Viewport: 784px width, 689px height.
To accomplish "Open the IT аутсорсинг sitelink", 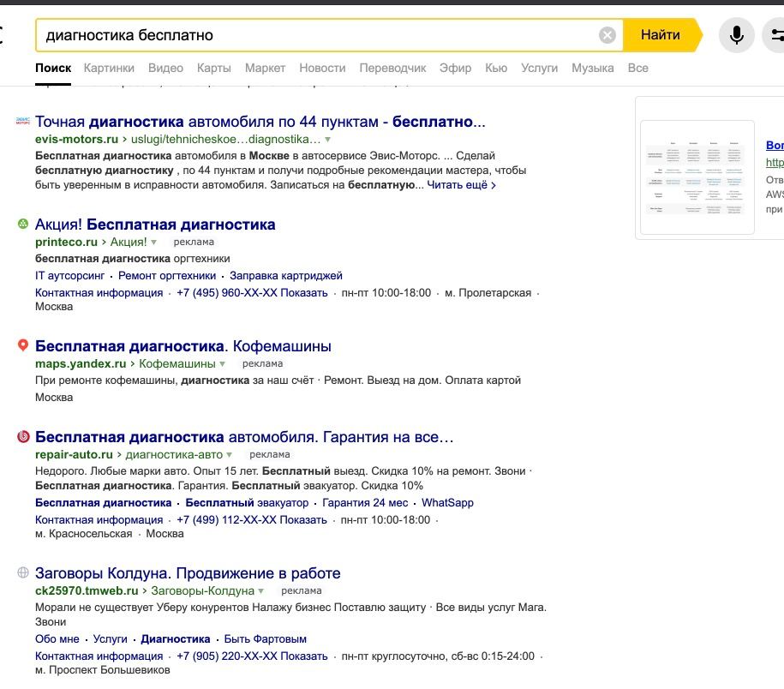I will coord(69,275).
